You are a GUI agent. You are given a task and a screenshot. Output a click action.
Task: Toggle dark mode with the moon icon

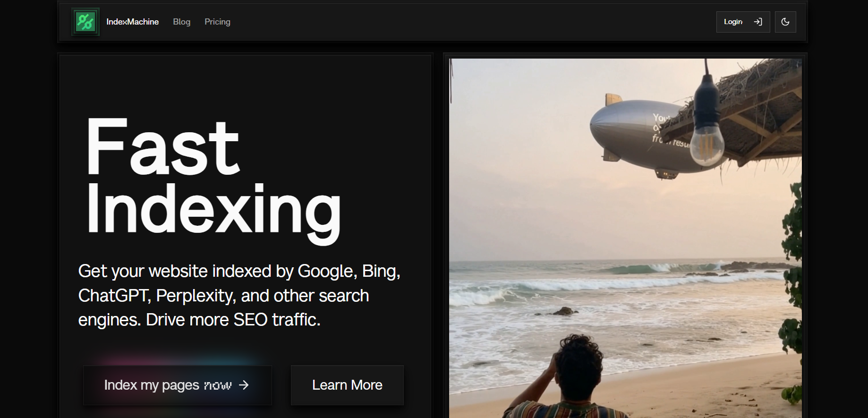point(785,22)
